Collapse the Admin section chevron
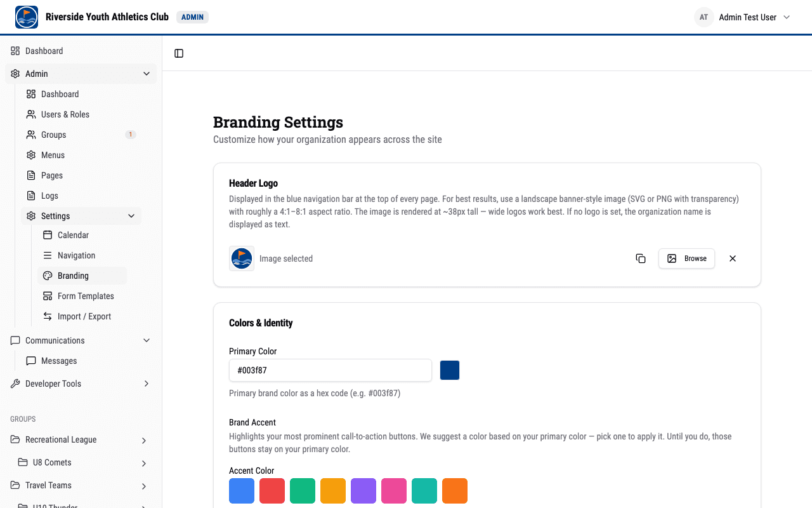812x508 pixels. pyautogui.click(x=147, y=74)
